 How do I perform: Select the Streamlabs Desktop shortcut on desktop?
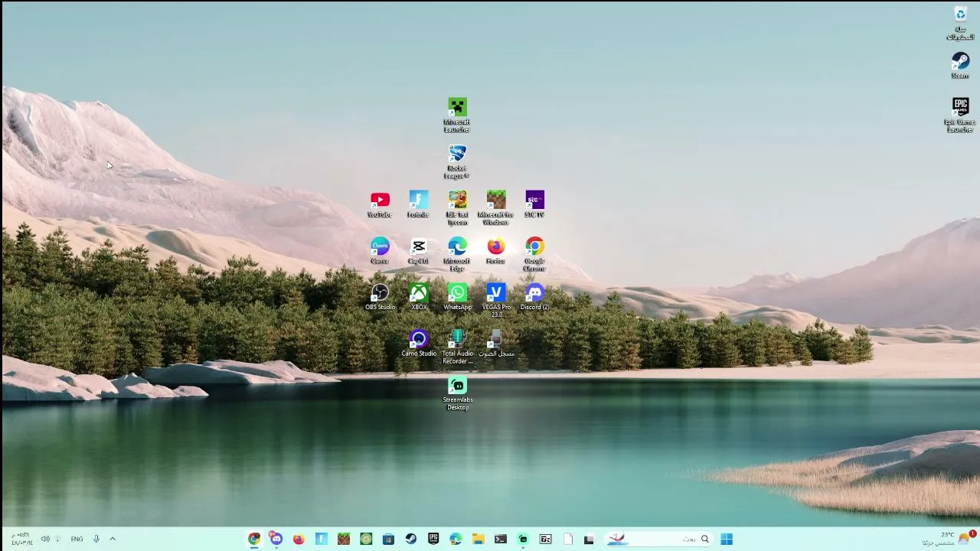(x=457, y=393)
